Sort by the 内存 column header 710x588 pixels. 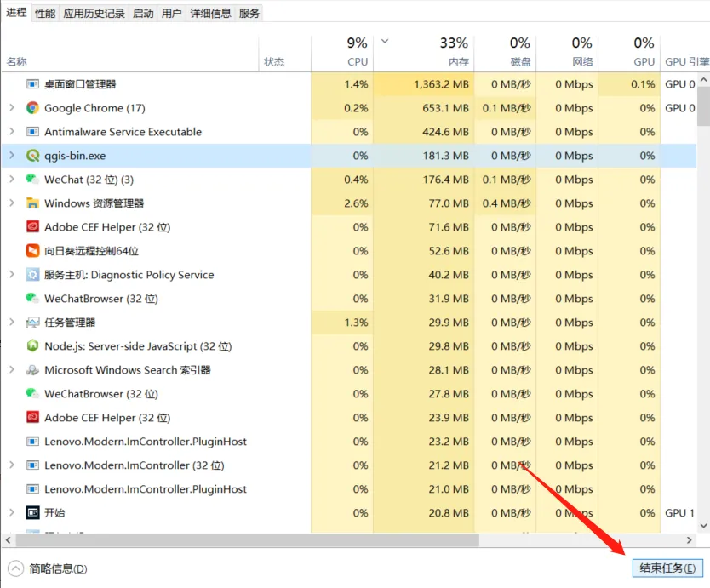pos(424,54)
